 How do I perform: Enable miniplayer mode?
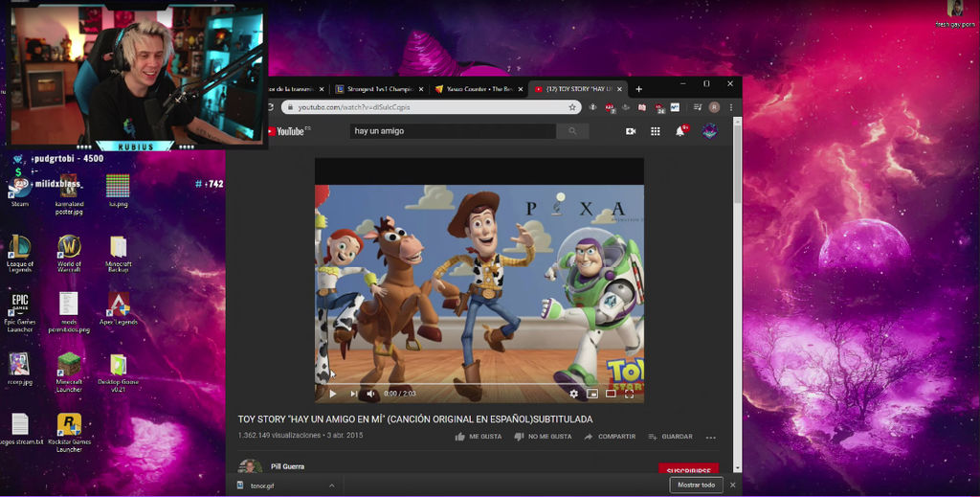coord(592,394)
